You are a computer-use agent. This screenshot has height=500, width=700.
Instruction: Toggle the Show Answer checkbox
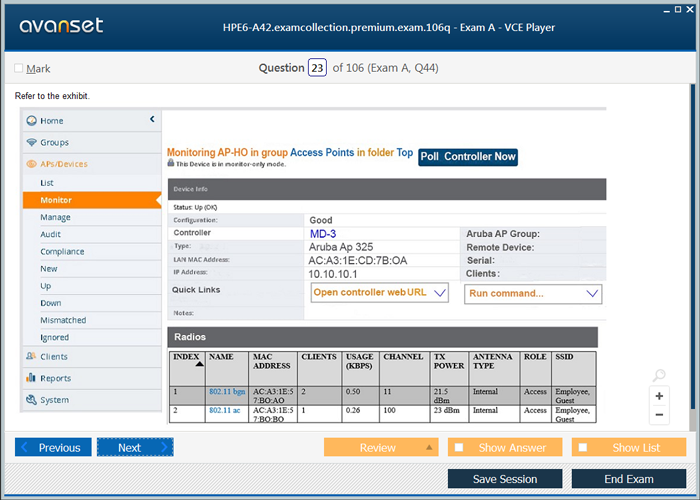458,447
